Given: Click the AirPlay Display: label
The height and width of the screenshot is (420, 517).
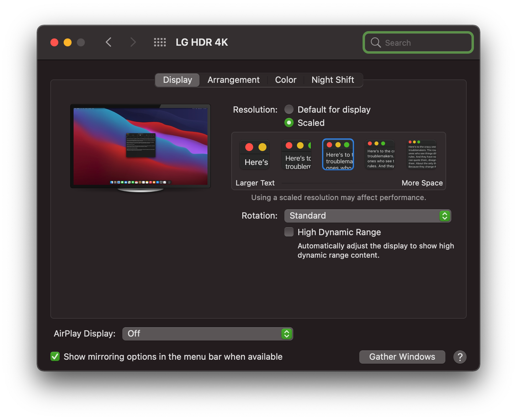Looking at the screenshot, I should click(x=85, y=334).
